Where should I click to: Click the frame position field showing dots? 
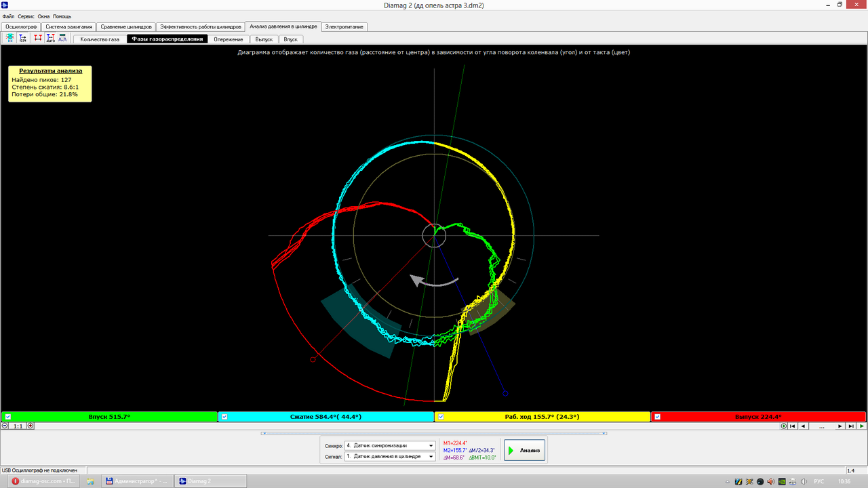[x=822, y=426]
